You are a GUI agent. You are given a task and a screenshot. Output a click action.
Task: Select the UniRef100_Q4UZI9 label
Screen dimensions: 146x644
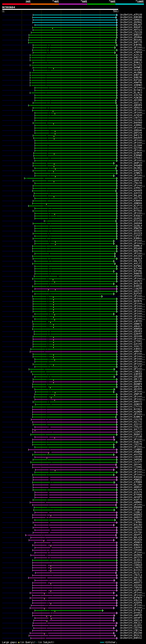coord(131,291)
